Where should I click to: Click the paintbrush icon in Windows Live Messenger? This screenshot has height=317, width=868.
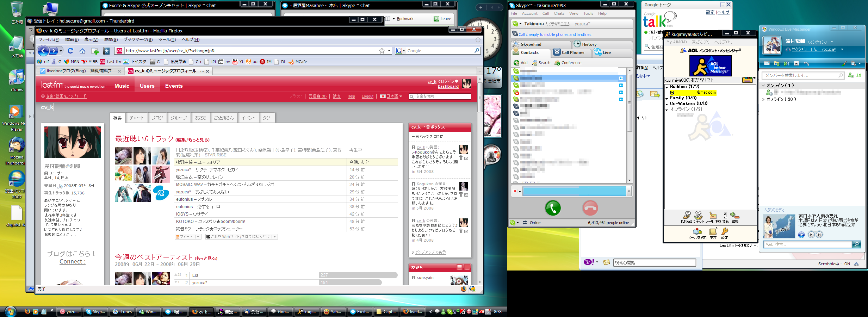(x=844, y=64)
